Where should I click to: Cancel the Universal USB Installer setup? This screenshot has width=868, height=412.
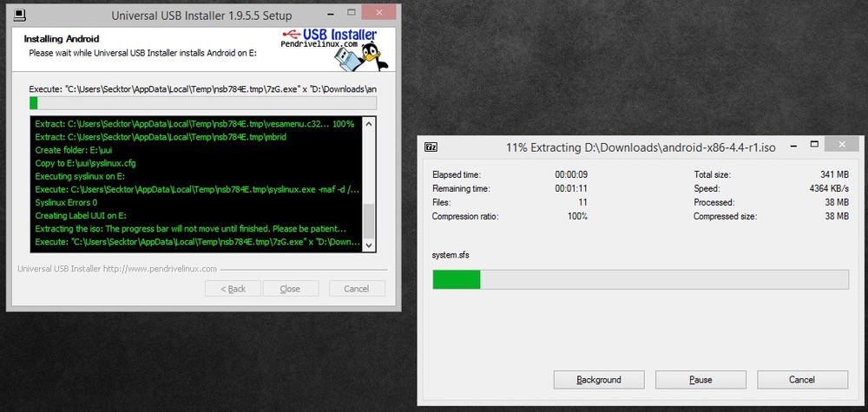(x=356, y=289)
